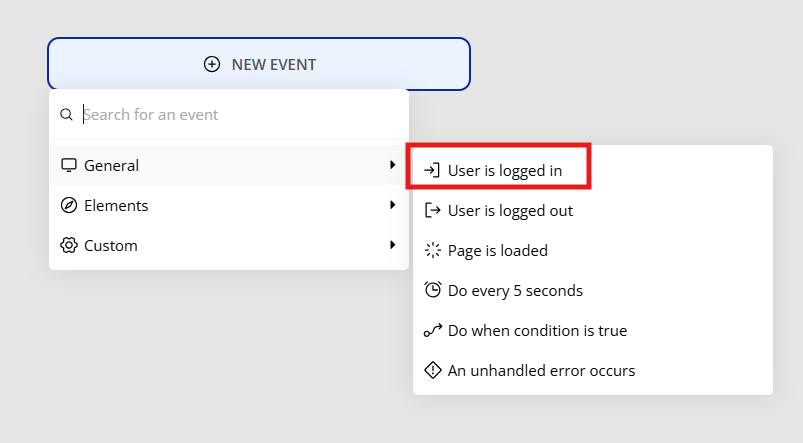
Task: Click the loading spinner icon
Action: pos(432,250)
